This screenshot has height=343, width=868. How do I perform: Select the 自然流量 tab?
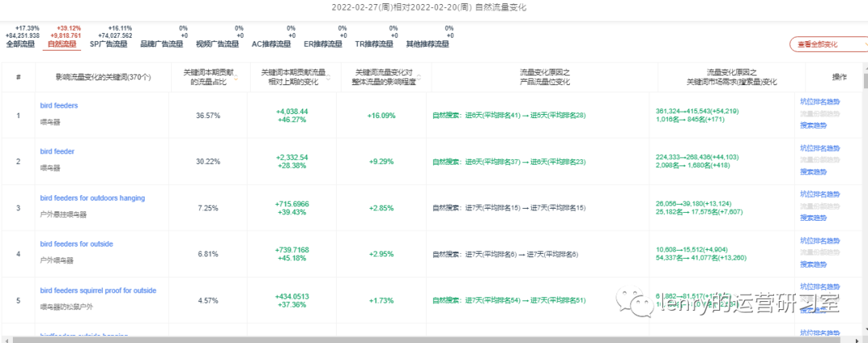(62, 44)
